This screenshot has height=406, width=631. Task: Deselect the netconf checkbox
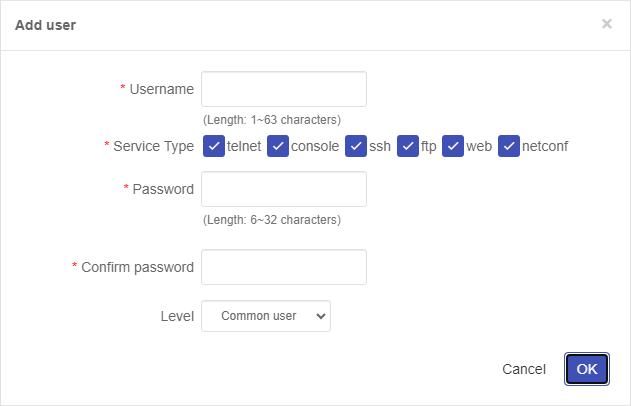510,146
